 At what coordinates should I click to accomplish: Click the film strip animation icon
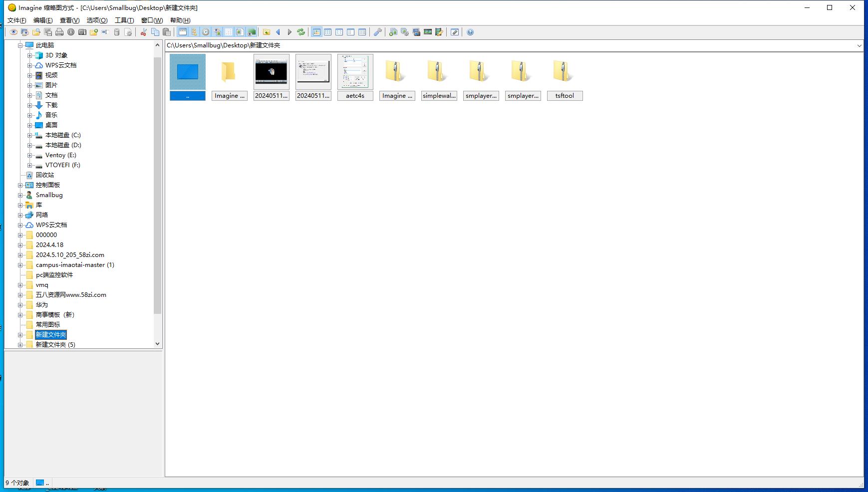point(428,32)
